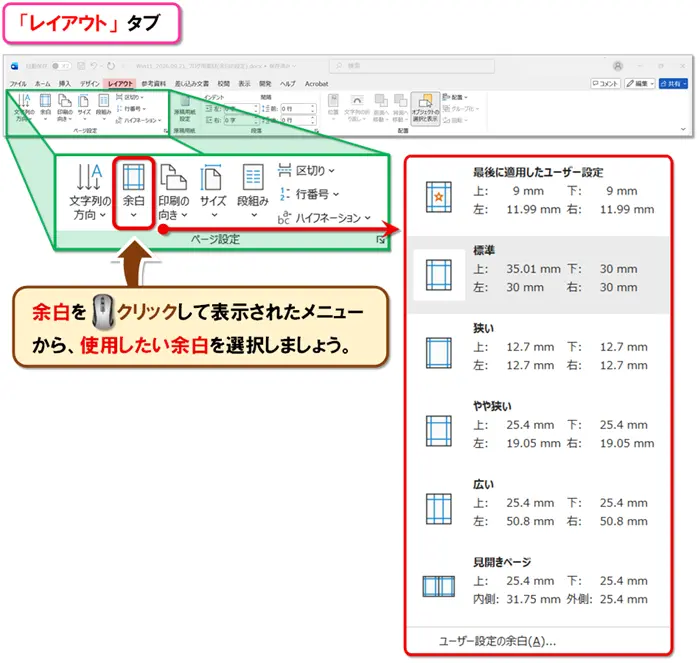The height and width of the screenshot is (663, 700).
Task: Switch to the デザイン tab
Action: 89,84
